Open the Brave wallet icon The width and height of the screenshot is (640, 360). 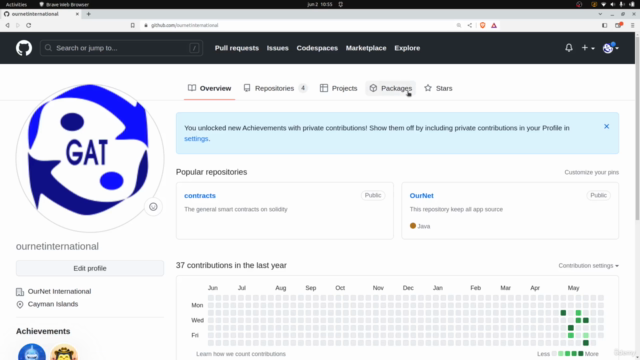click(x=618, y=25)
